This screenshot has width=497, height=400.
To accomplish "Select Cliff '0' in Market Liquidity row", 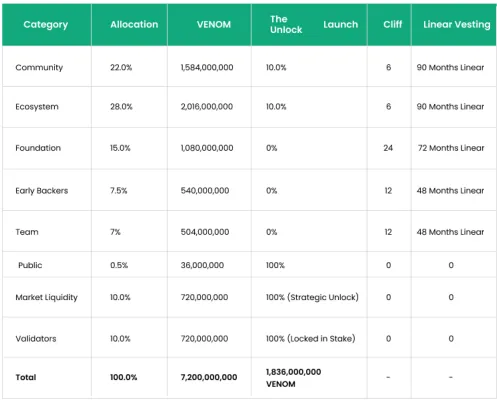I will pos(388,297).
